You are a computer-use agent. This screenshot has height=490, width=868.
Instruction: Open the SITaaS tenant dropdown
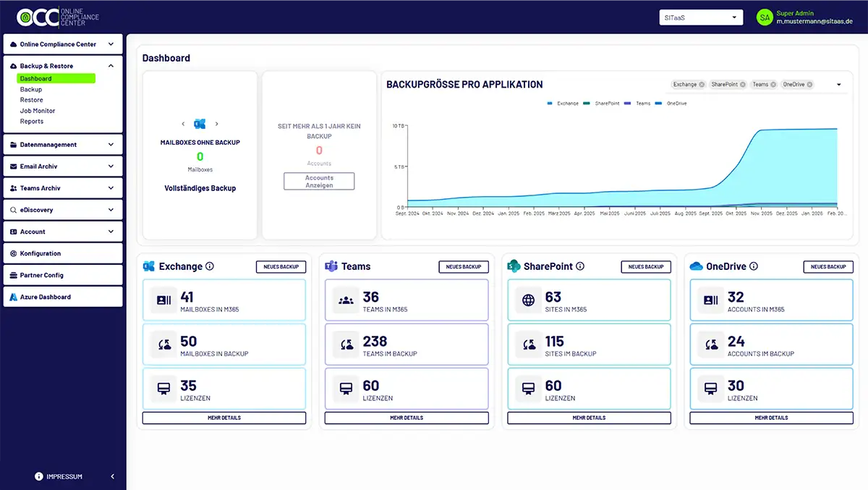point(700,17)
